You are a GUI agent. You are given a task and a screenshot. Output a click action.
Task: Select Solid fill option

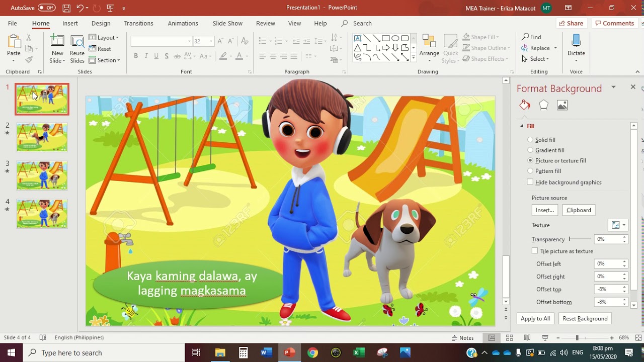pos(530,140)
